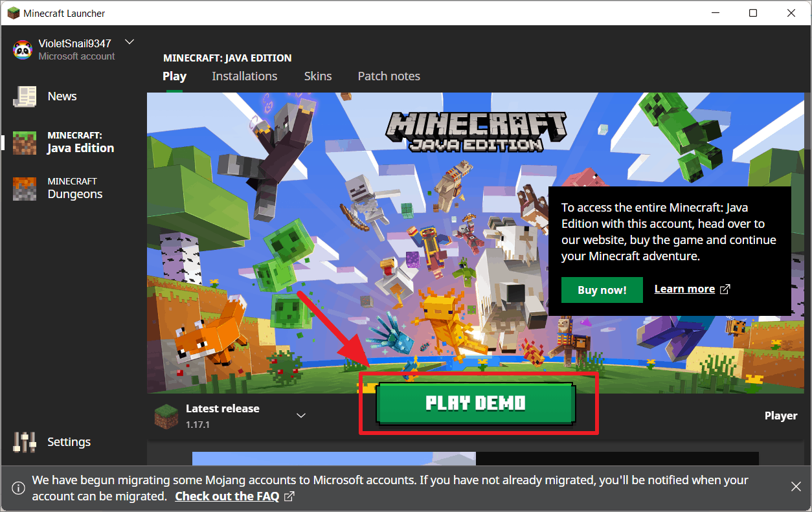812x512 pixels.
Task: Click the green PLAY DEMO button
Action: (476, 403)
